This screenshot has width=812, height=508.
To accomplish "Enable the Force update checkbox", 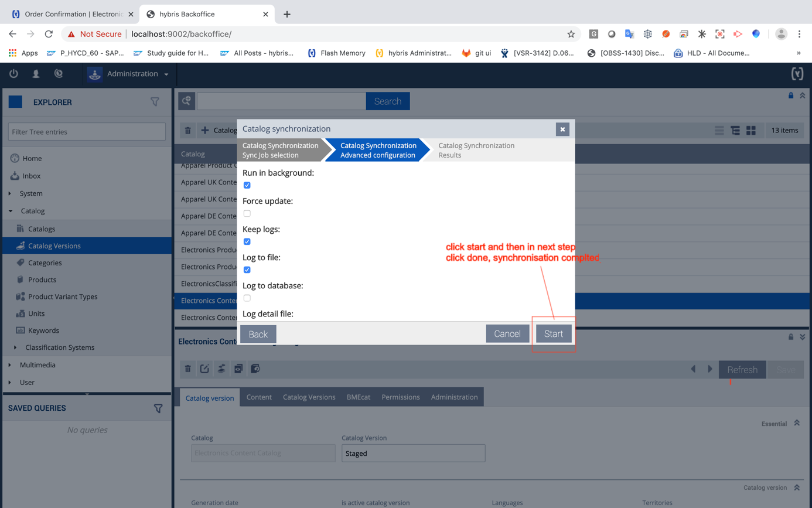I will pyautogui.click(x=247, y=213).
